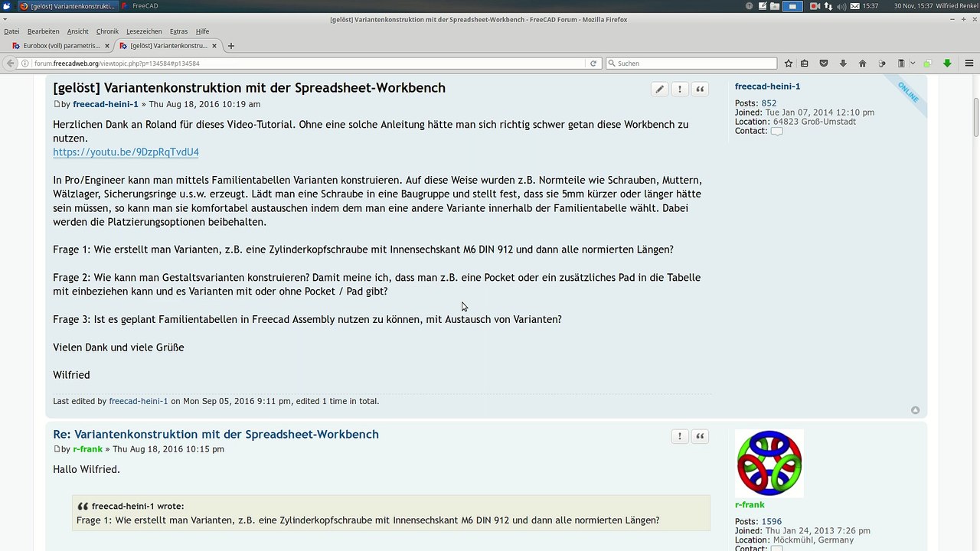Open the Bearbeiten menu
The image size is (980, 551).
[x=43, y=31]
